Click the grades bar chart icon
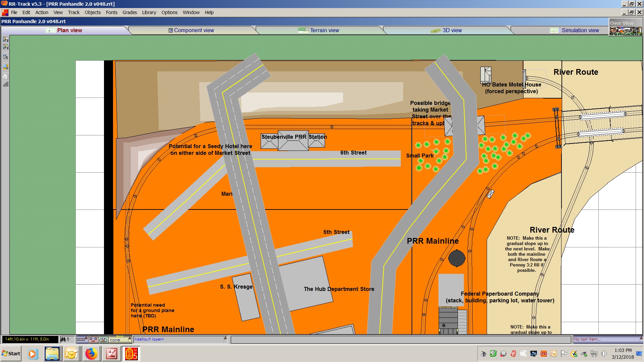644x362 pixels. (x=5, y=84)
